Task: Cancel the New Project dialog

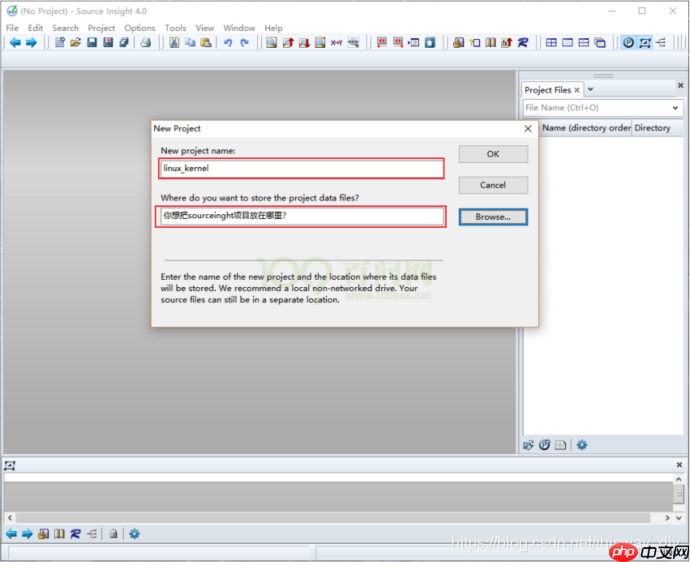Action: point(493,185)
